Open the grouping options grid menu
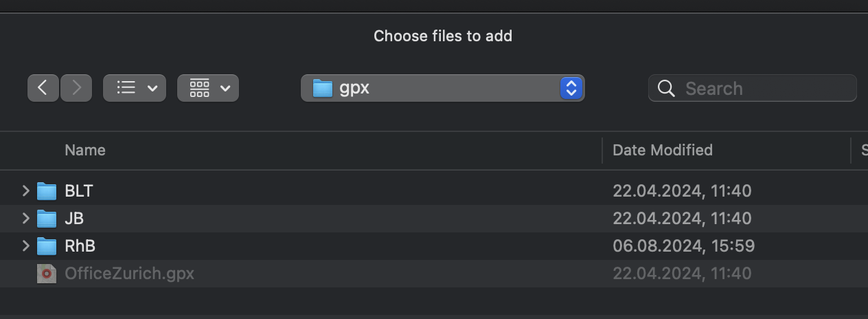 tap(208, 88)
